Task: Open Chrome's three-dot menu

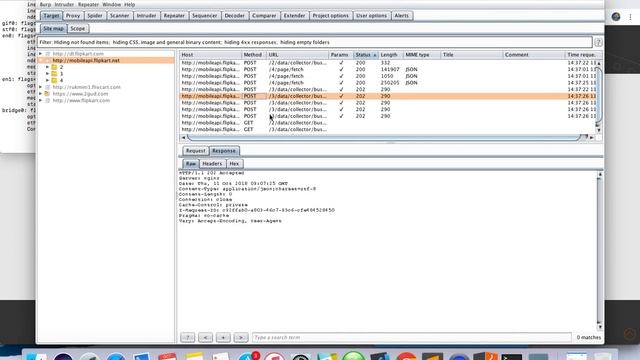Action: pyautogui.click(x=630, y=17)
